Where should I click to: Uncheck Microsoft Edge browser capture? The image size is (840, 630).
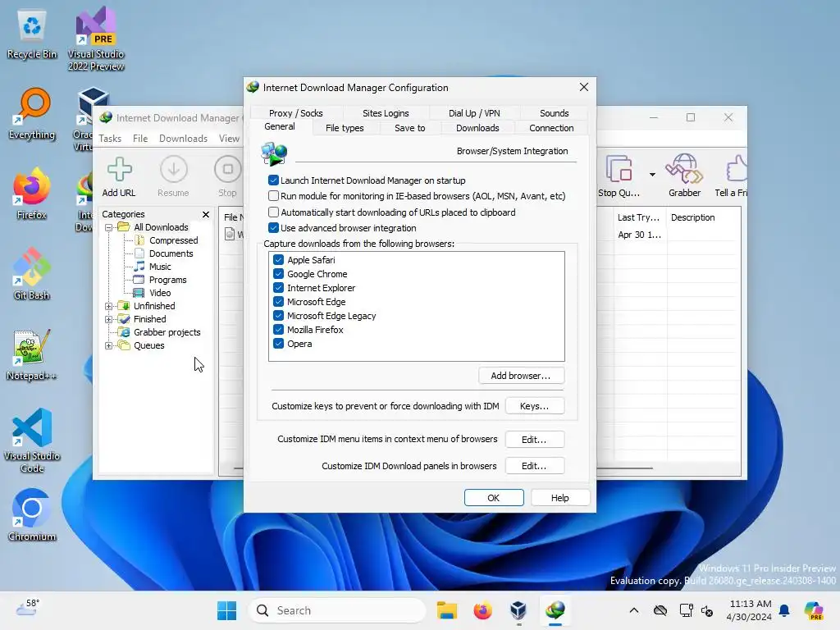[279, 302]
